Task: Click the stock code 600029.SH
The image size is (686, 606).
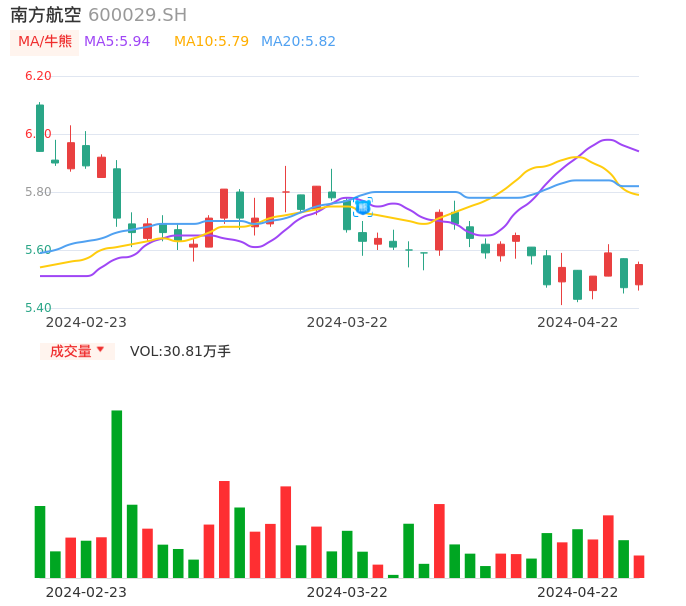Action: pyautogui.click(x=137, y=15)
